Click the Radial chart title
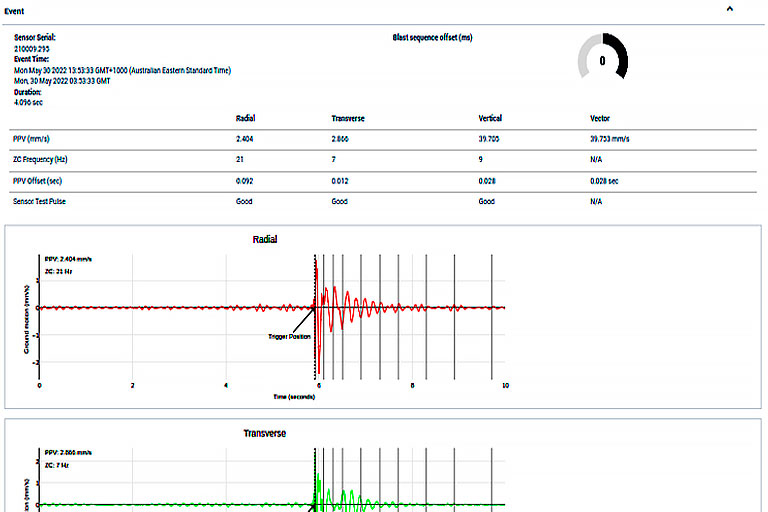The width and height of the screenshot is (768, 512). pos(264,240)
